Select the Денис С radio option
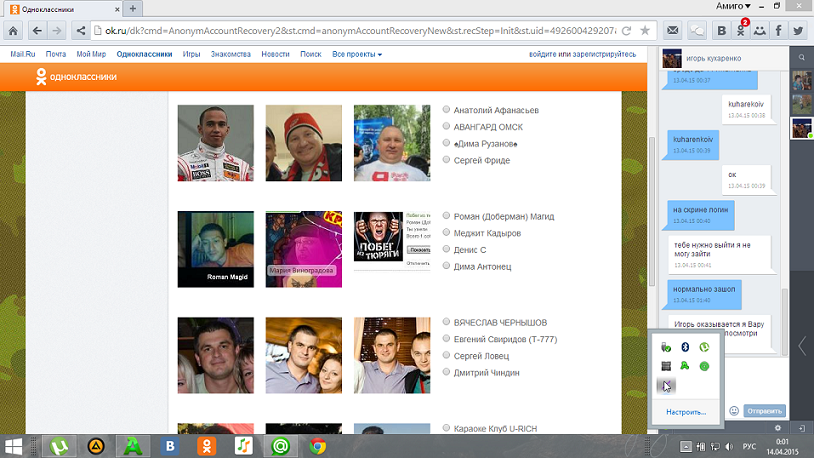Screen dimensions: 814x458 446,249
